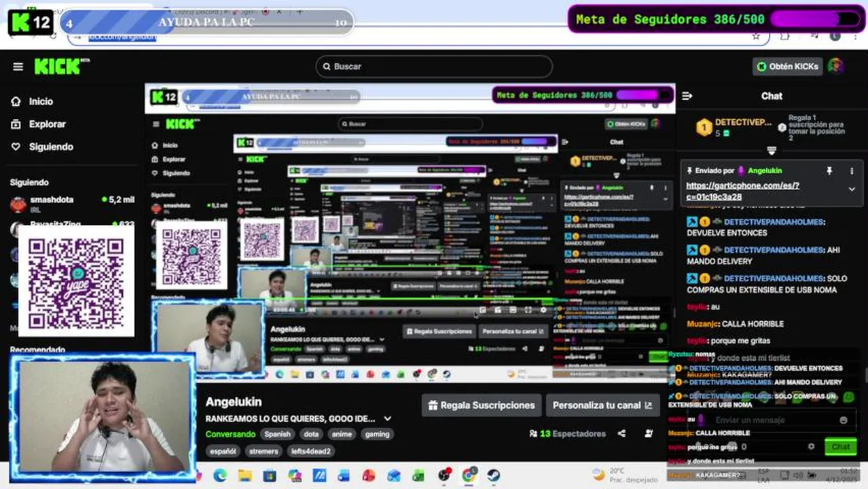The width and height of the screenshot is (868, 489).
Task: Open the Siguiendo page via heart icon
Action: (42, 147)
